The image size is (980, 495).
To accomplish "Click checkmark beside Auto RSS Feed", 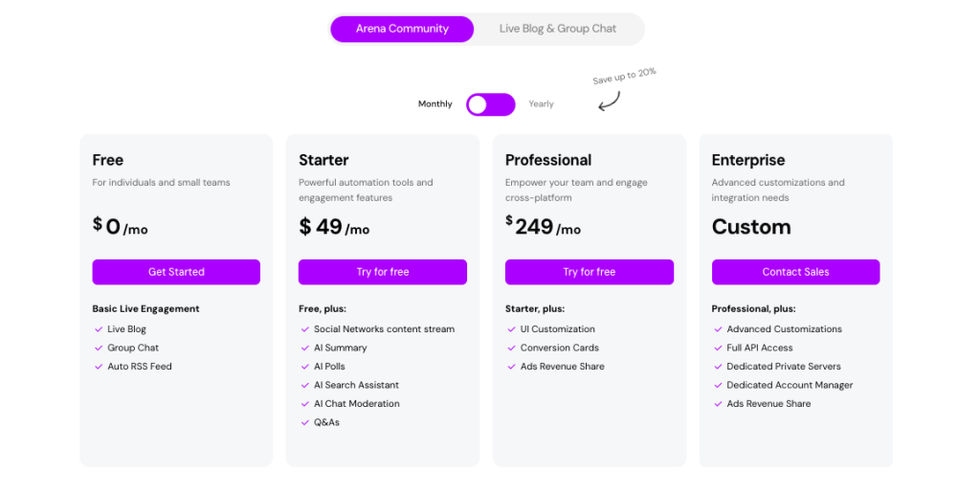I will tap(99, 367).
